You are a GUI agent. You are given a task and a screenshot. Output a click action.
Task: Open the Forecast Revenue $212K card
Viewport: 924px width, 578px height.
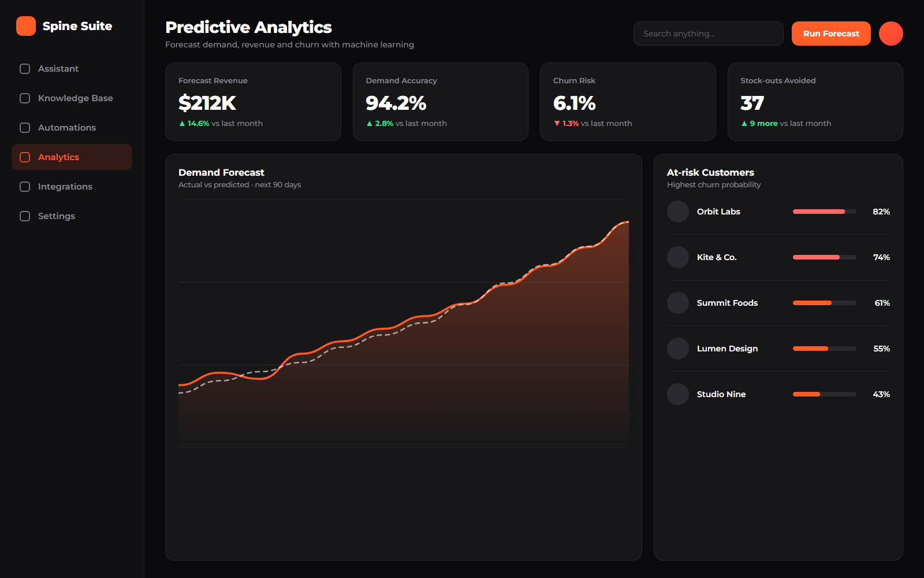pos(253,102)
